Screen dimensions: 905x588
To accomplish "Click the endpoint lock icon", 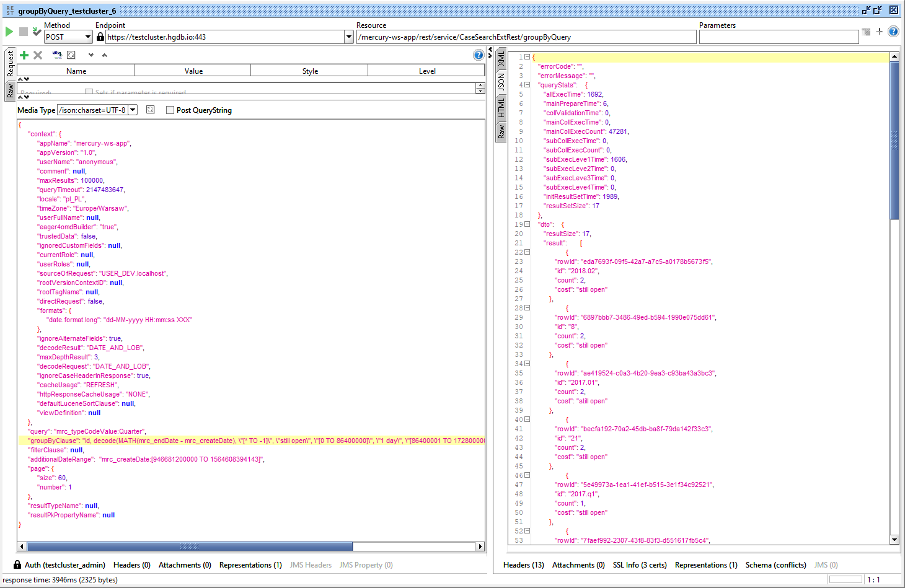I will click(x=100, y=37).
